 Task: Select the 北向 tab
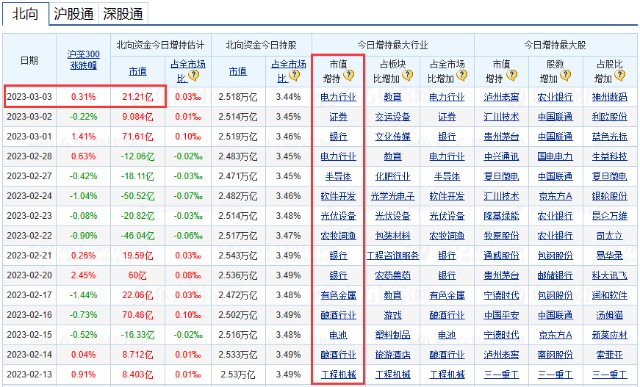[x=25, y=13]
